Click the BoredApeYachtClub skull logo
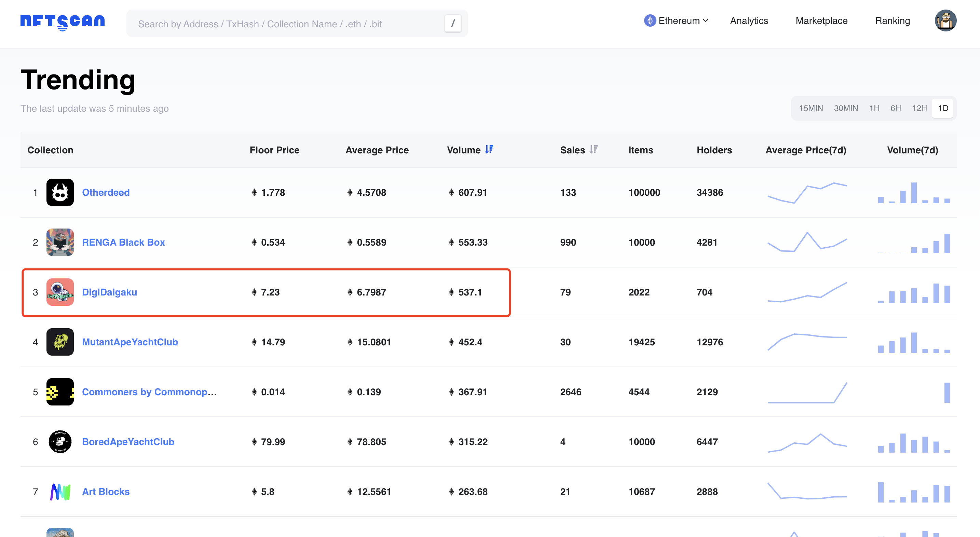The width and height of the screenshot is (980, 537). pyautogui.click(x=60, y=442)
